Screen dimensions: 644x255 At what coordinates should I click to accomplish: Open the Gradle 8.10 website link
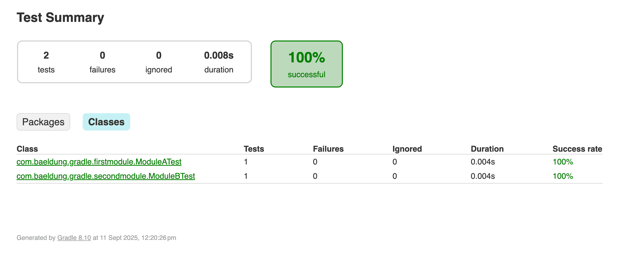(74, 237)
